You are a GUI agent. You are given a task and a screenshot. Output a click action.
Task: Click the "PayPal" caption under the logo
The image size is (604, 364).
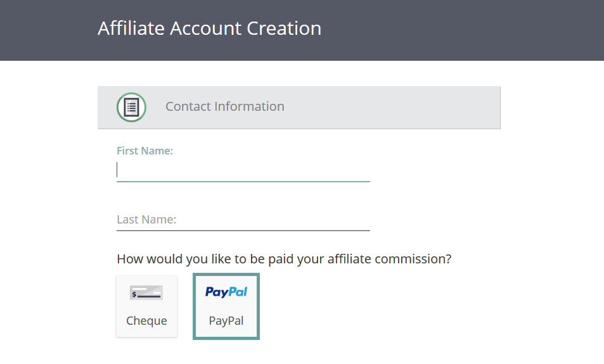point(226,321)
